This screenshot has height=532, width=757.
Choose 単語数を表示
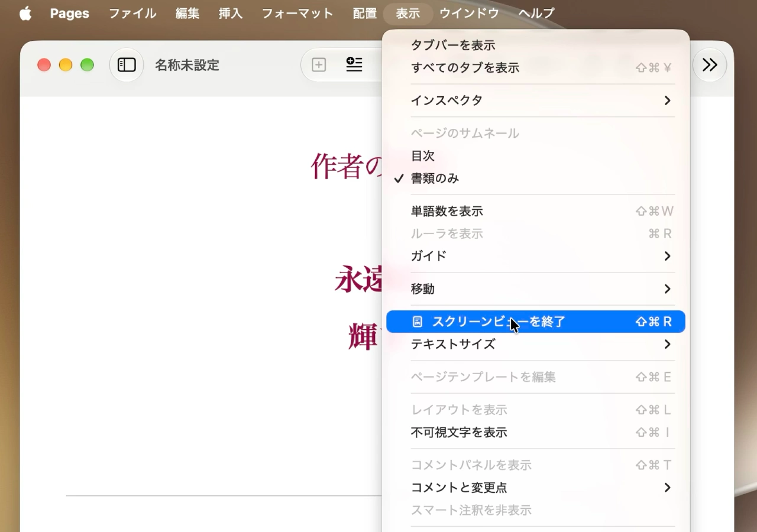536,212
